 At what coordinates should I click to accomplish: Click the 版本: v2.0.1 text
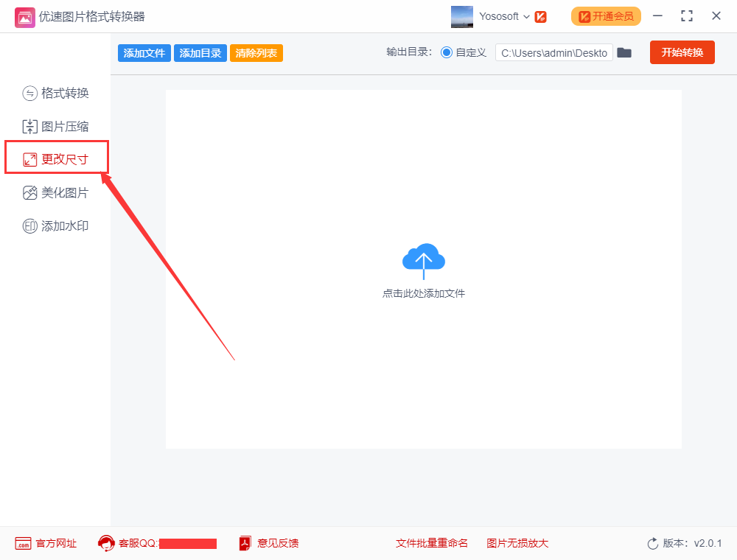click(692, 544)
